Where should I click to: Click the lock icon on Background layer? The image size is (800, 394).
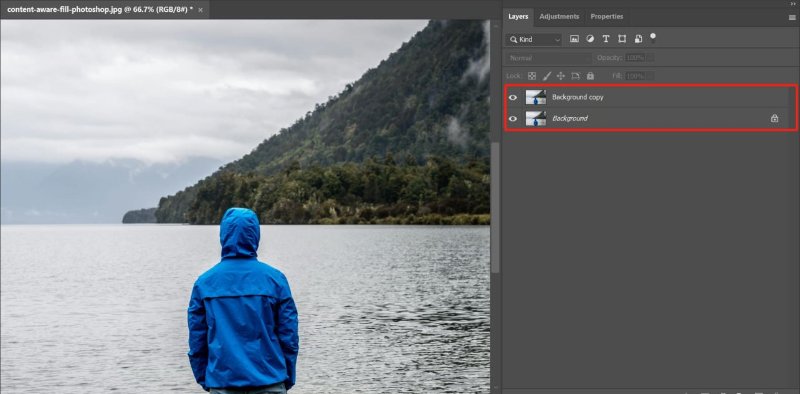[x=774, y=118]
